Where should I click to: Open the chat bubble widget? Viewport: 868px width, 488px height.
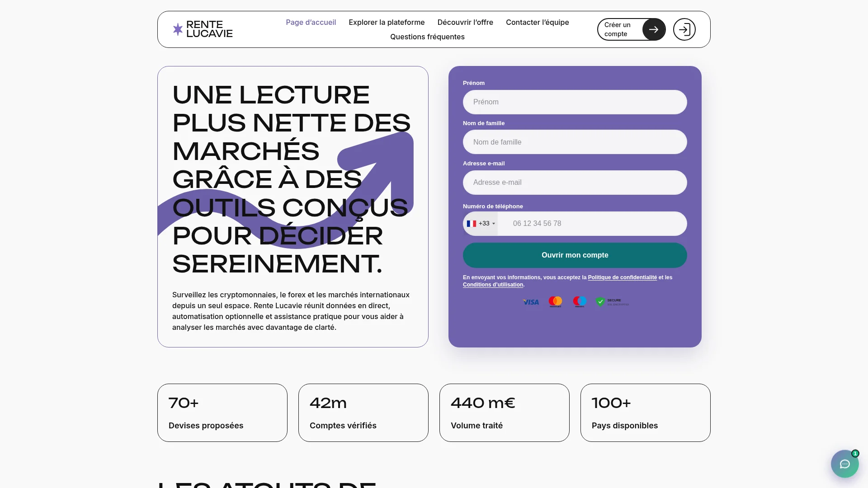point(844,464)
